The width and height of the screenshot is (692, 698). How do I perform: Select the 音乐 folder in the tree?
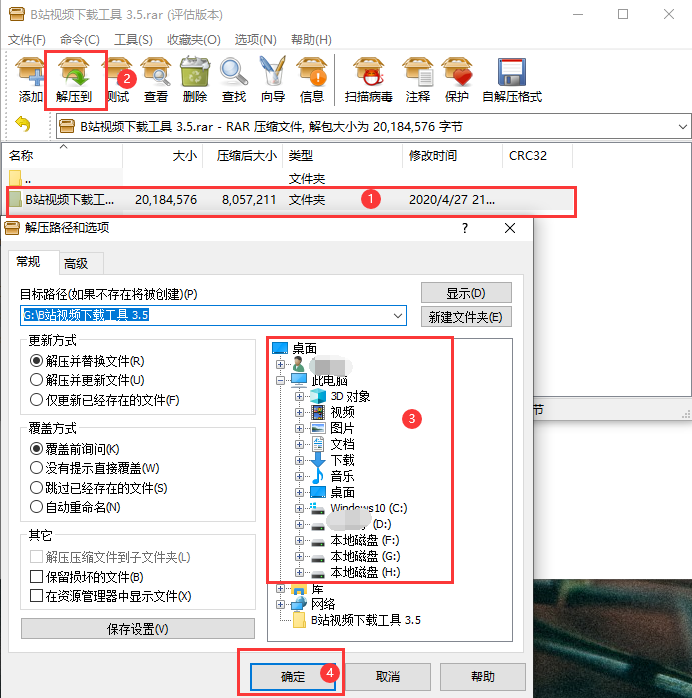pos(342,476)
